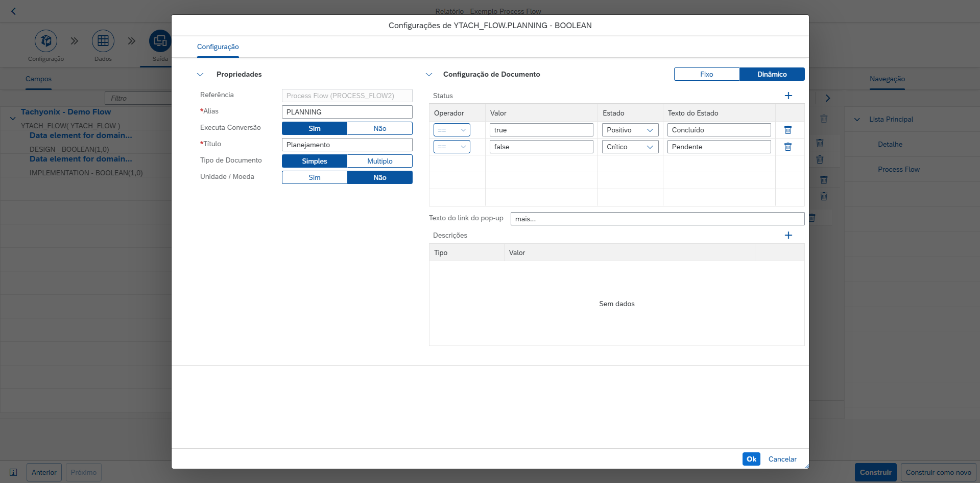Select the Configuração tab in dialog
The image size is (980, 483).
(x=218, y=47)
